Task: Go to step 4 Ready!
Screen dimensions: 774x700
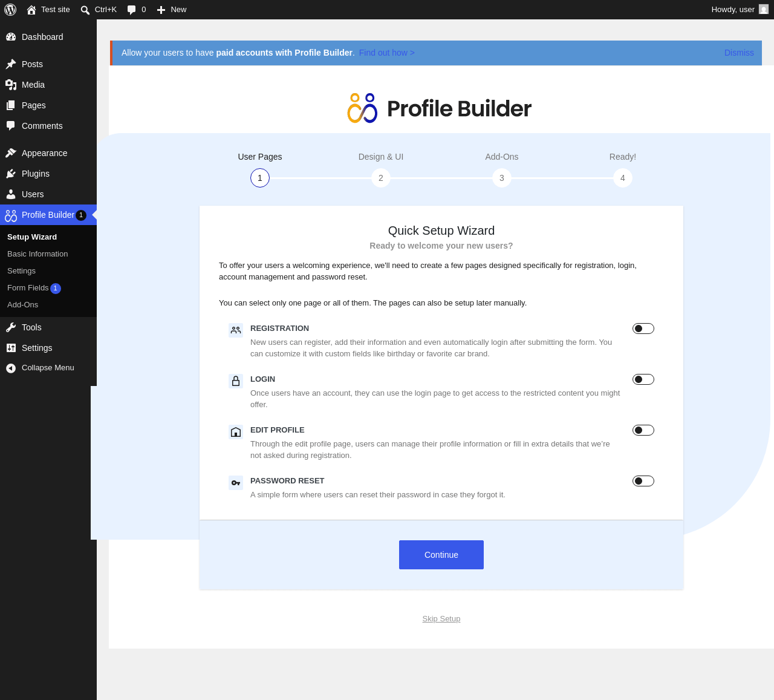Action: point(623,178)
